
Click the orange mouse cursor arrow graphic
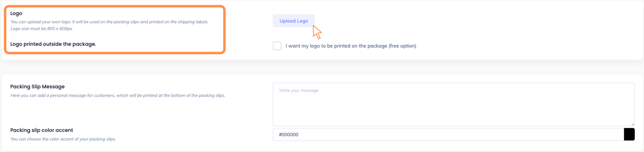[x=317, y=32]
